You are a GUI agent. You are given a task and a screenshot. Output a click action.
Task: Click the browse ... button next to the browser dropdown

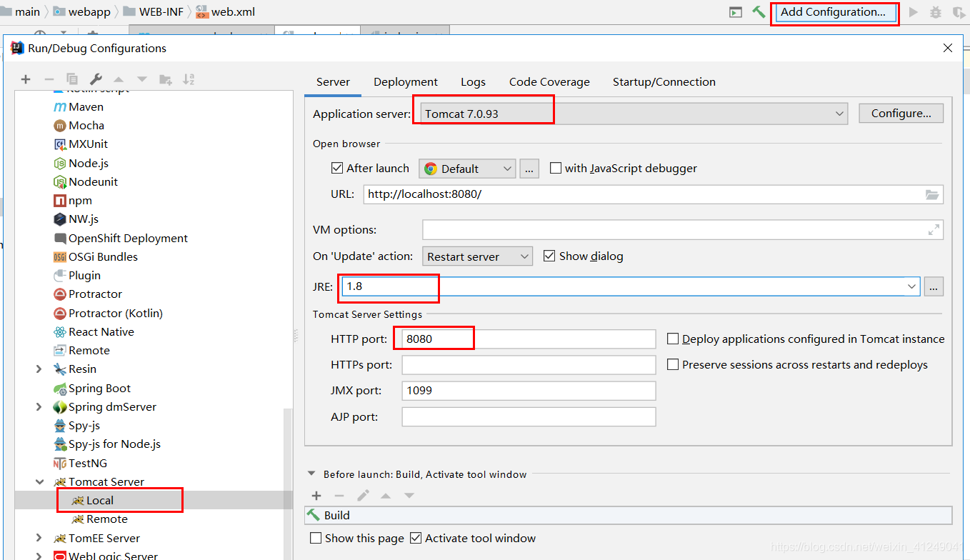(x=529, y=169)
